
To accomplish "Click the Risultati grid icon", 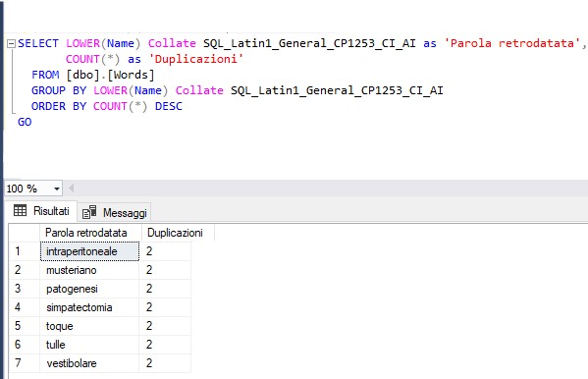I will (20, 210).
